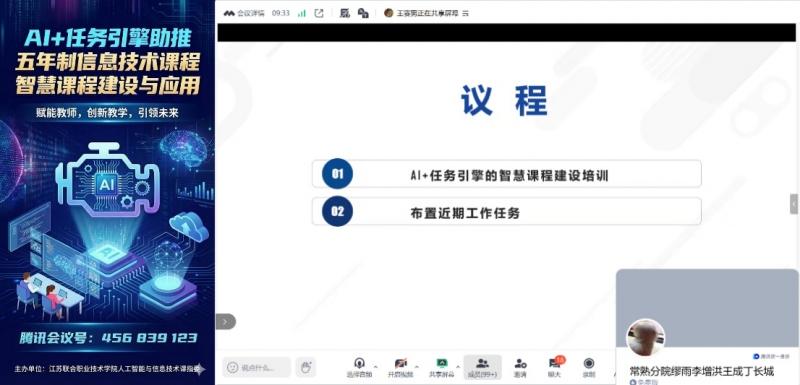Expand the audio options arrow
This screenshot has width=800, height=385.
pos(376,366)
